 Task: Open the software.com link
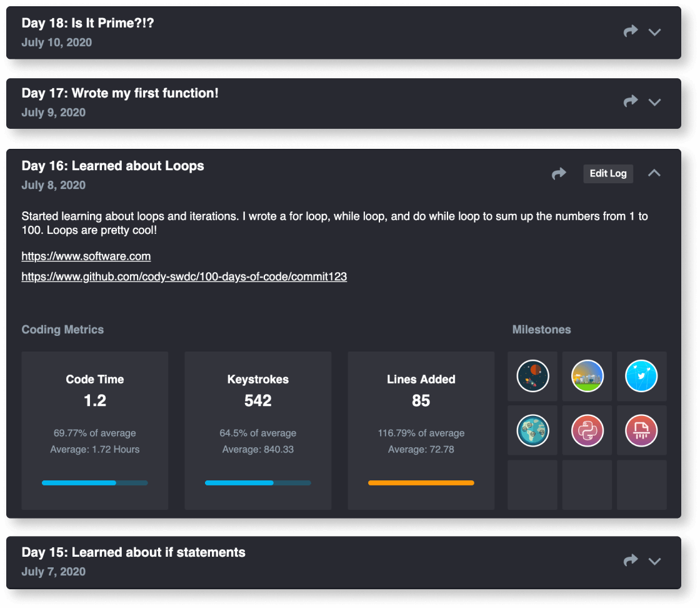coord(86,256)
